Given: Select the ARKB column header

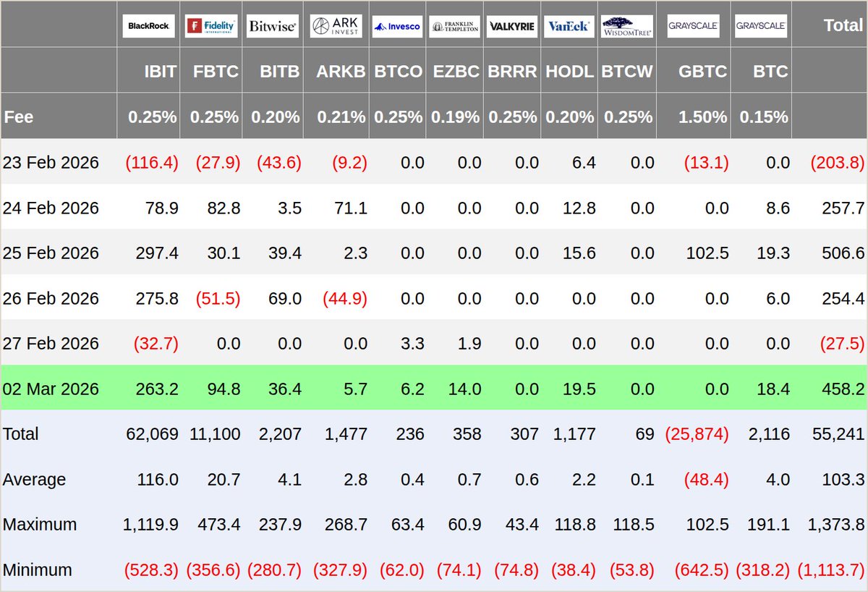Looking at the screenshot, I should [x=341, y=72].
